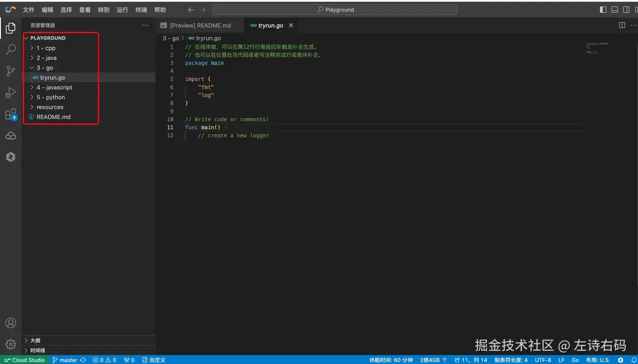The height and width of the screenshot is (364, 638).
Task: Open the 转到 menu
Action: point(104,10)
